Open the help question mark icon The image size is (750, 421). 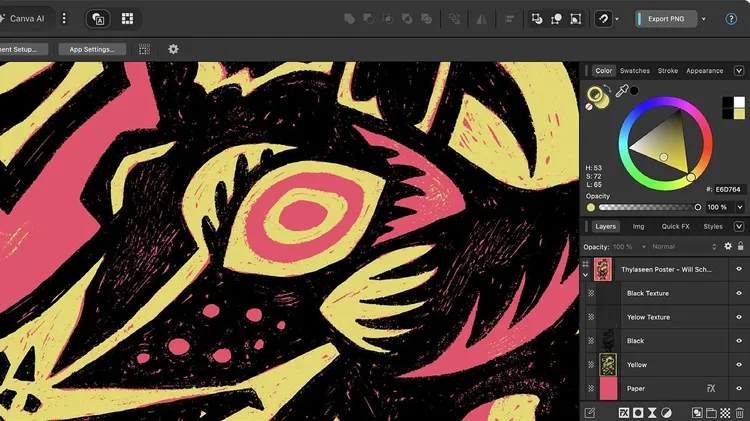(732, 19)
